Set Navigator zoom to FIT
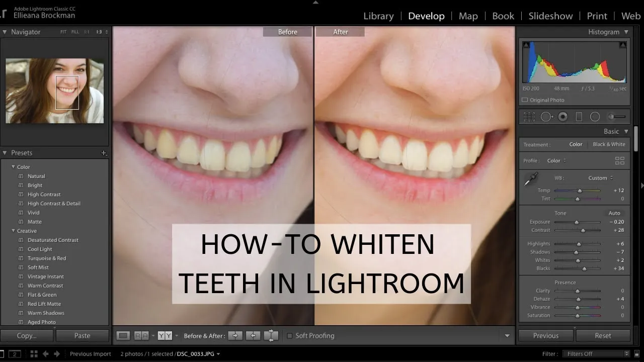Image resolution: width=644 pixels, height=362 pixels. pyautogui.click(x=63, y=32)
